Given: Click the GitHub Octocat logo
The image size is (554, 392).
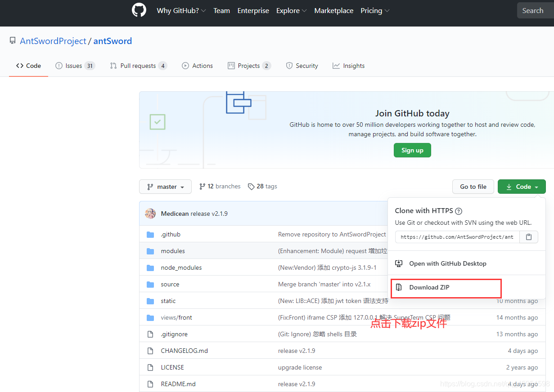Looking at the screenshot, I should [139, 10].
